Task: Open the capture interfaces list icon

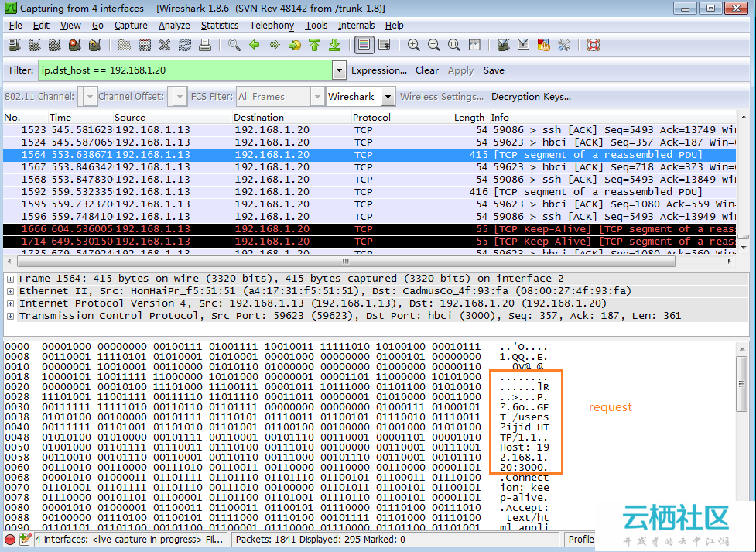Action: click(x=14, y=46)
